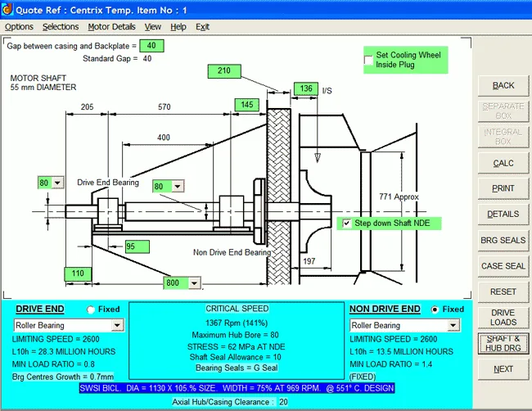Open the 800 pedestal length dropdown
Screen dimensions: 532x411
195,283
